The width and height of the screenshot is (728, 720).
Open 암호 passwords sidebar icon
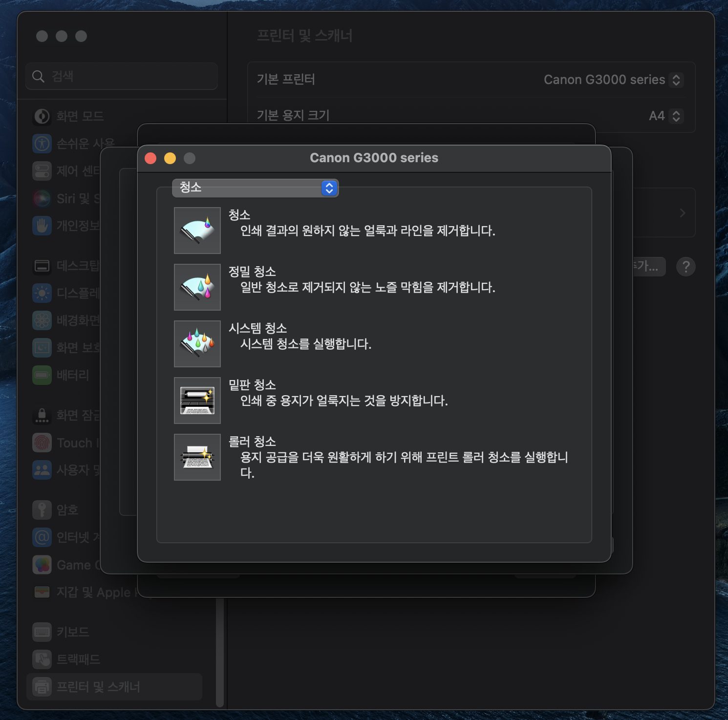42,510
